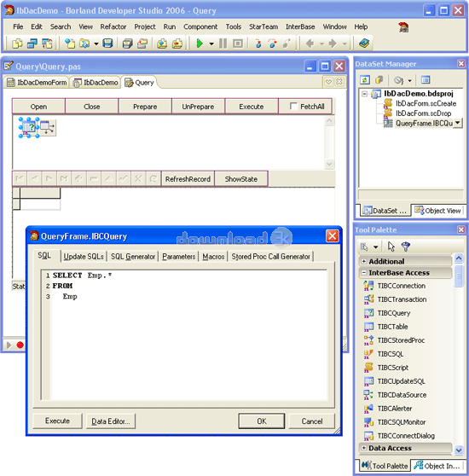
Task: Switch to the IbDacDemoForm editor tab
Action: coord(37,83)
